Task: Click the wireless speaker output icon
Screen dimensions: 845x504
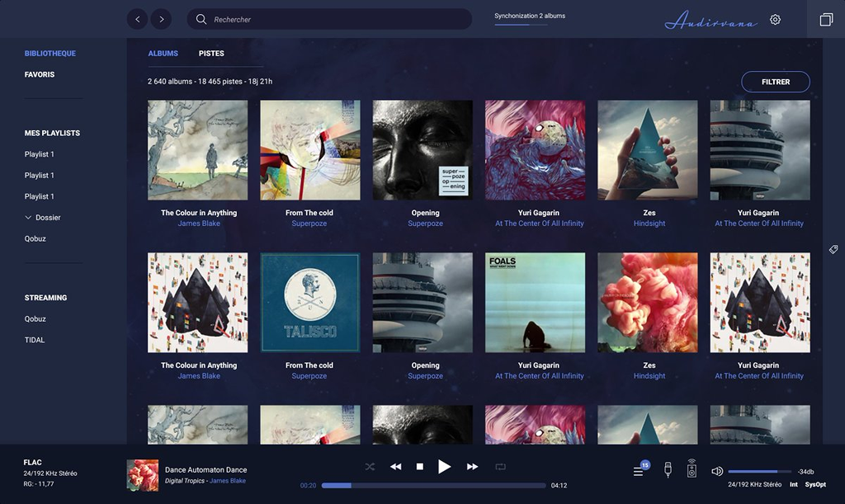Action: tap(692, 469)
